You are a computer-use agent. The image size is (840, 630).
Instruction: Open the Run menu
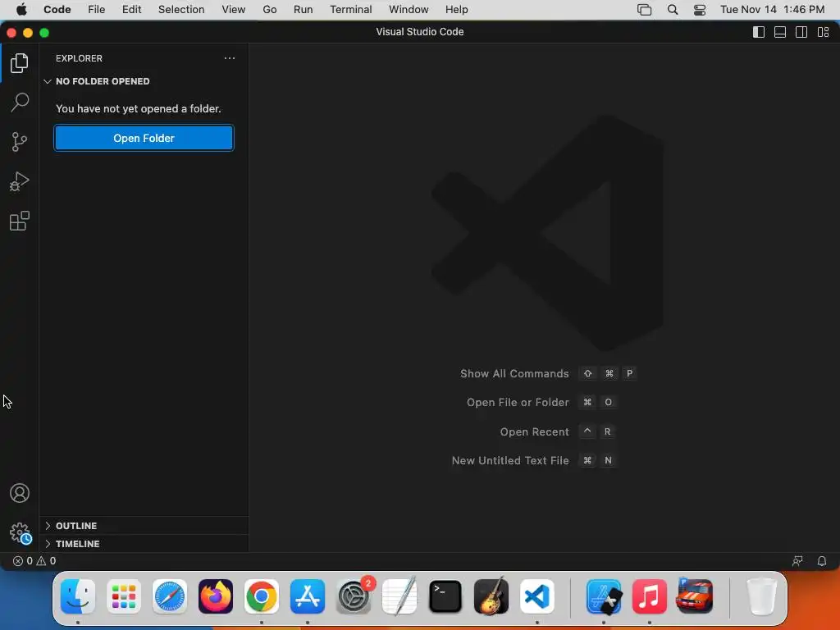304,10
